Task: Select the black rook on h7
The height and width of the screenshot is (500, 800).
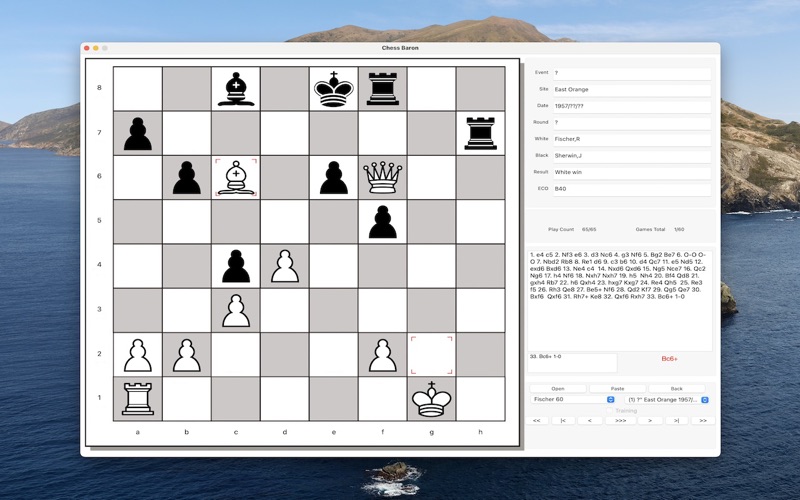Action: (x=481, y=133)
